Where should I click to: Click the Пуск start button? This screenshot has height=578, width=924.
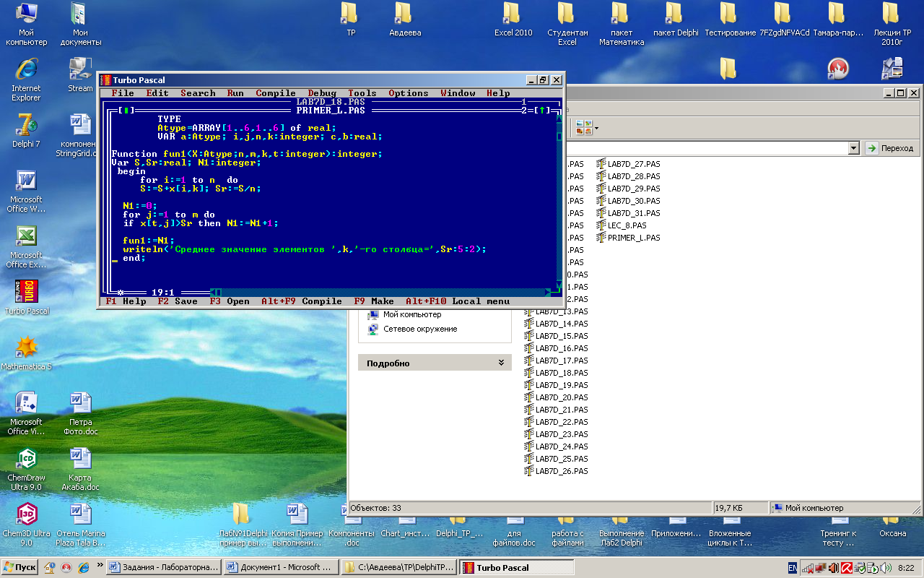pyautogui.click(x=20, y=568)
